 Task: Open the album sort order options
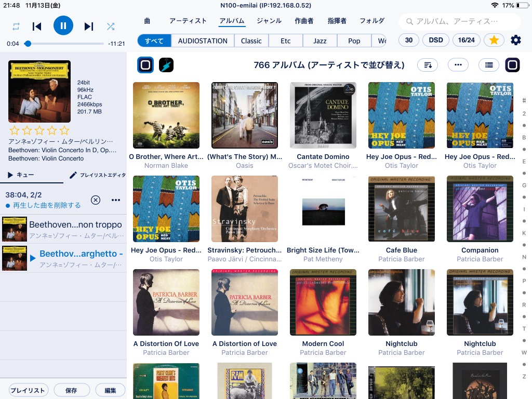pyautogui.click(x=428, y=65)
